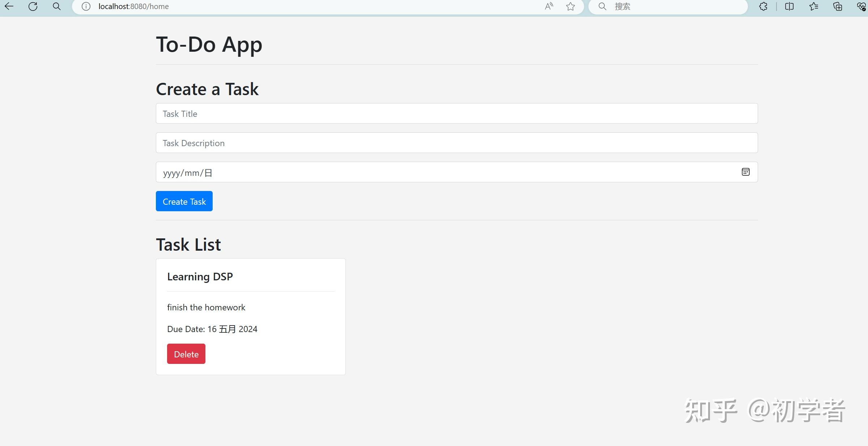Click the Browser Essentials heart icon
Image resolution: width=868 pixels, height=446 pixels.
[861, 6]
